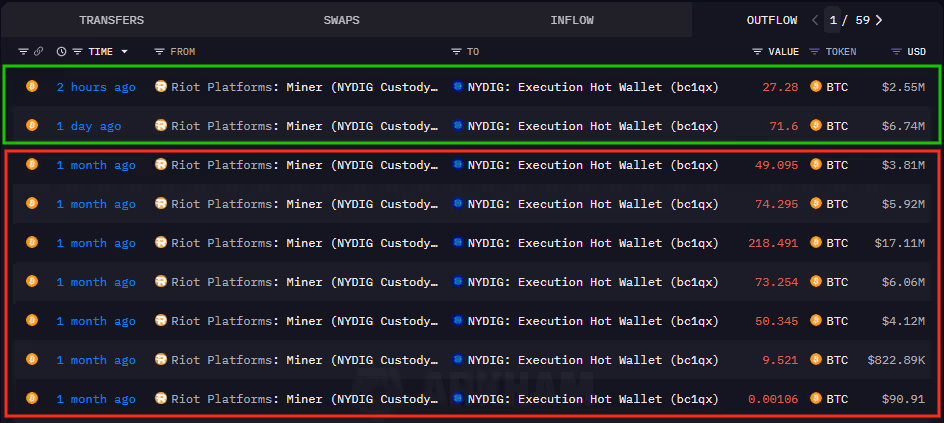Open the VALUE column filter
This screenshot has width=944, height=423.
tap(758, 52)
